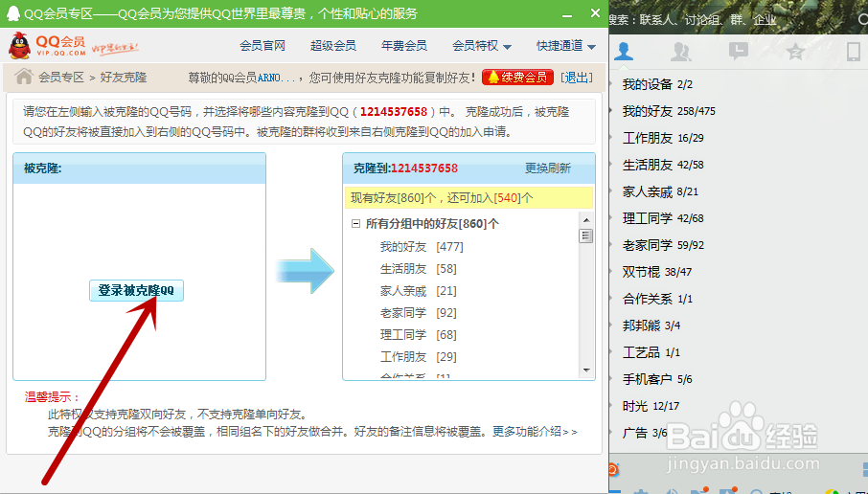Open the star favorites tab in QQ panel
This screenshot has height=494, width=868.
[x=795, y=52]
